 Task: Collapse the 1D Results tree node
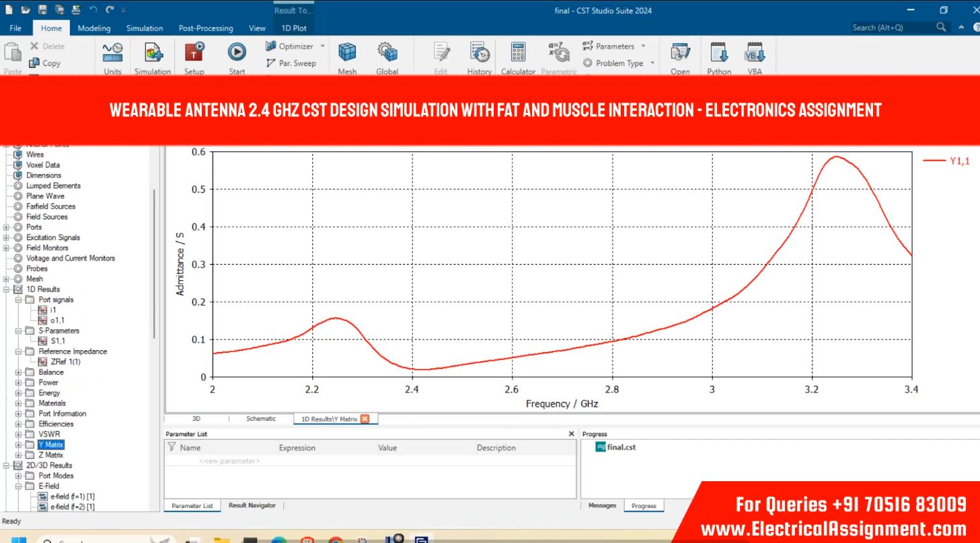coord(7,290)
